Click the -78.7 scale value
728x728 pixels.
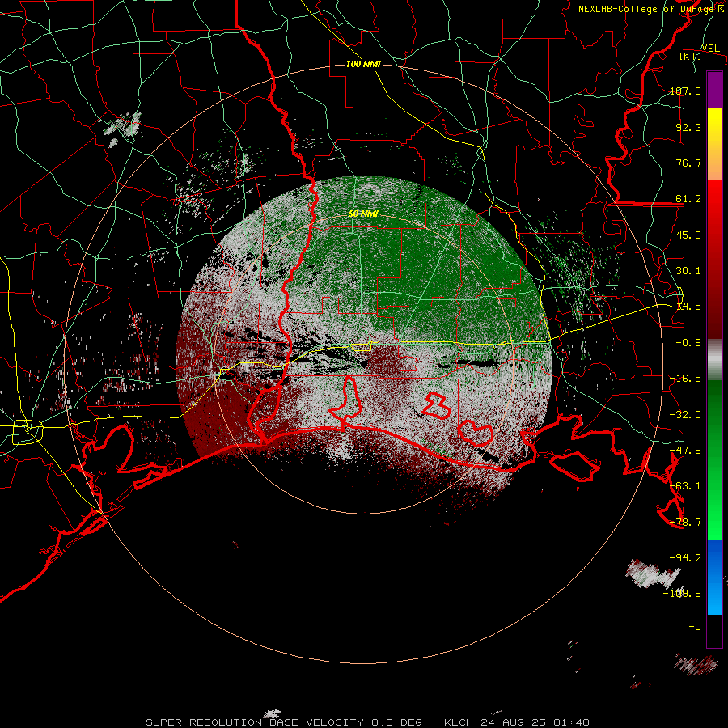click(685, 523)
